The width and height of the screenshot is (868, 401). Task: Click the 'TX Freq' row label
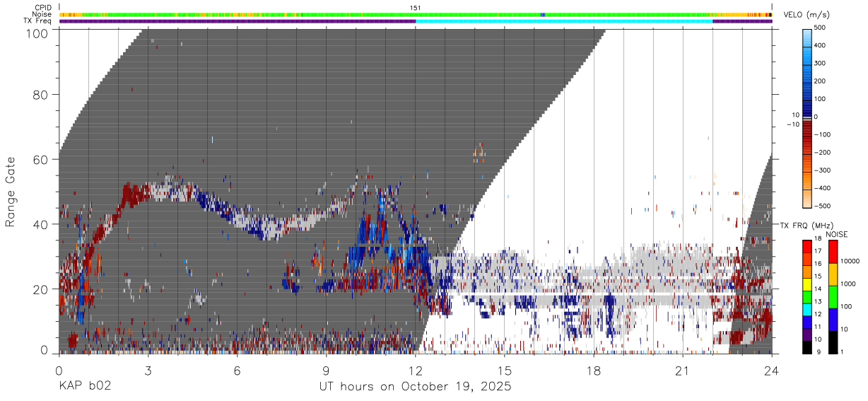38,21
